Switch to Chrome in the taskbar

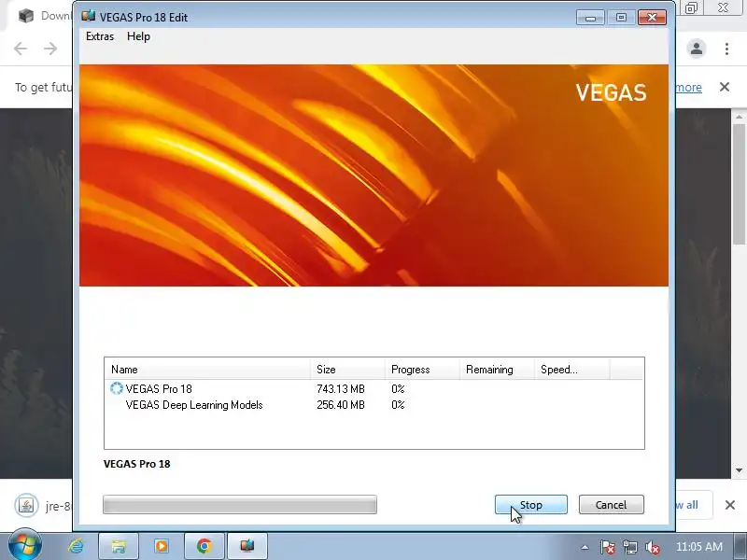point(204,546)
